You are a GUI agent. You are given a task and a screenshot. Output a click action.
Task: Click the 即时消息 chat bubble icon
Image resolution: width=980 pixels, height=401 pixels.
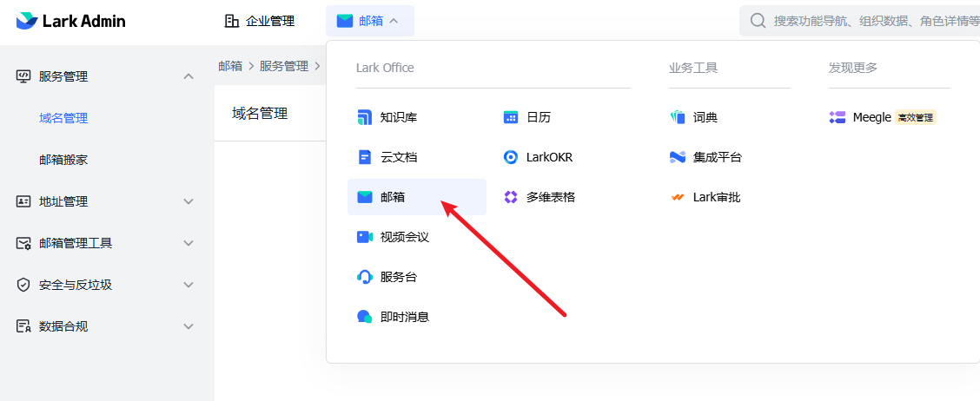[364, 317]
